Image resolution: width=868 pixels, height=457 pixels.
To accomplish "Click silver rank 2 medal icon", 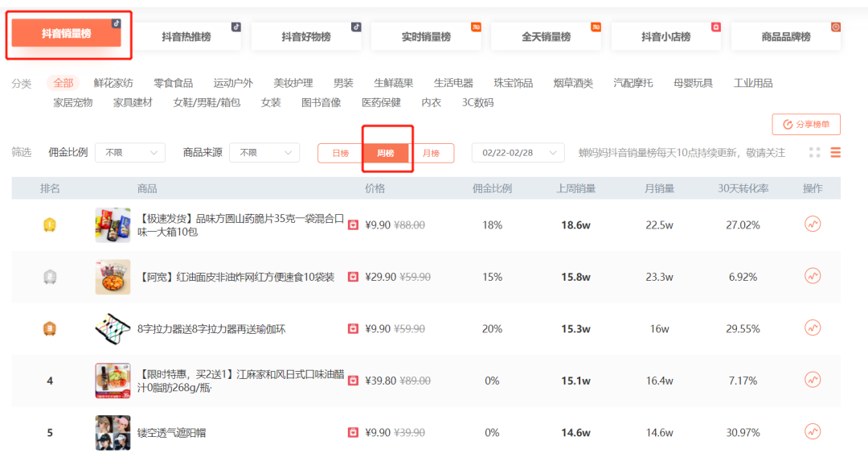I will pyautogui.click(x=50, y=277).
